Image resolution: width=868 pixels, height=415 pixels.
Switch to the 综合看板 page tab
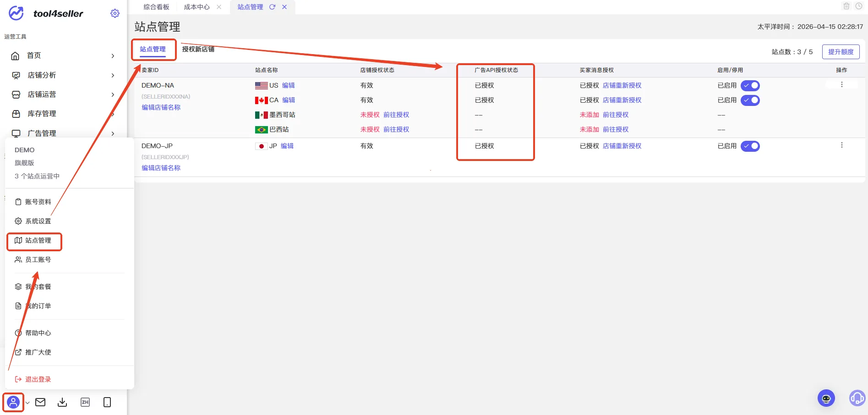156,7
